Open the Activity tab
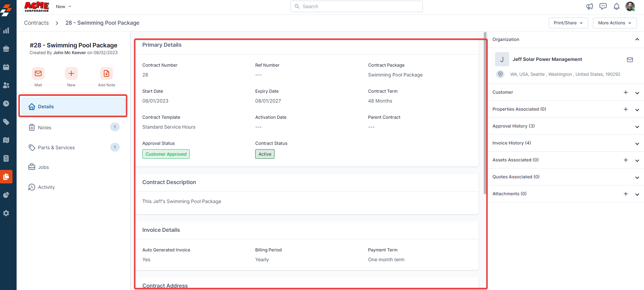This screenshot has height=290, width=644. point(46,187)
